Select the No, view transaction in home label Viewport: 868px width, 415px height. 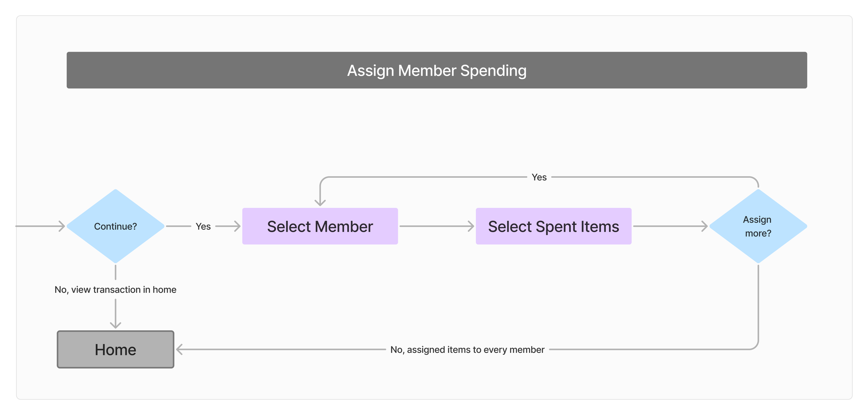click(116, 290)
